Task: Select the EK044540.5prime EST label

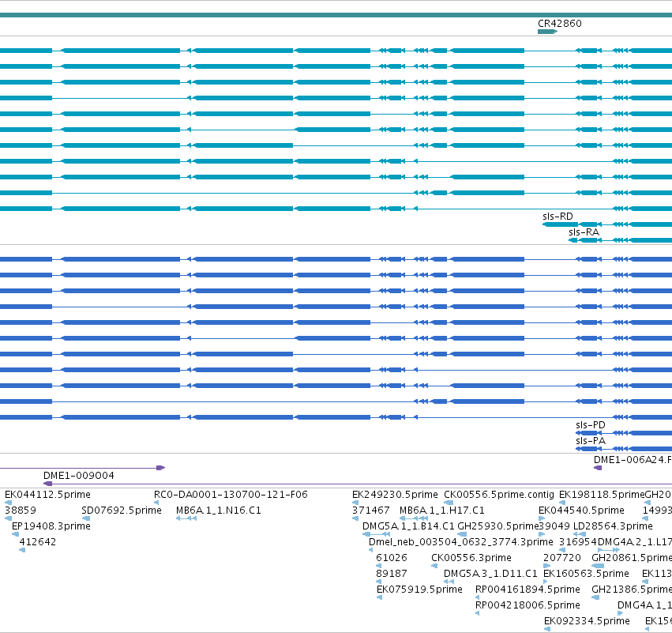Action: (581, 511)
